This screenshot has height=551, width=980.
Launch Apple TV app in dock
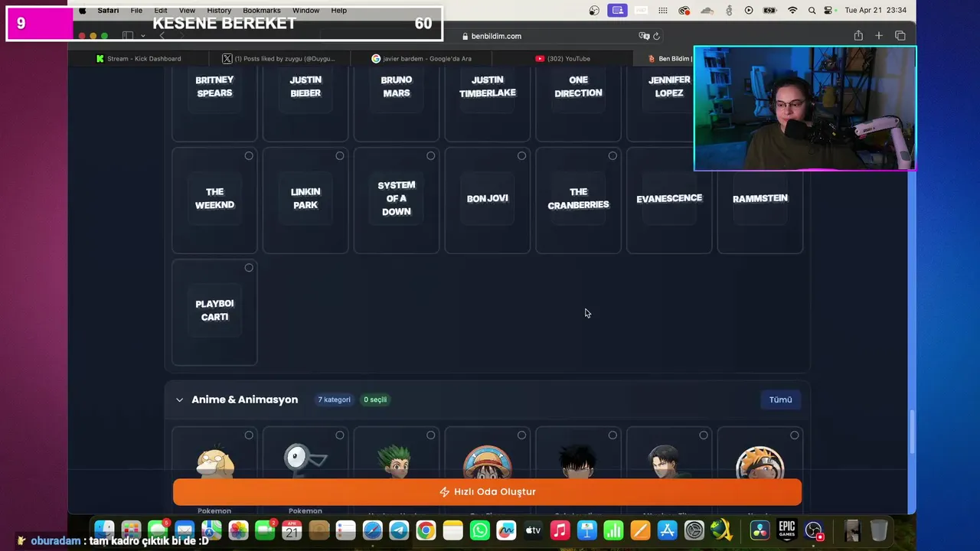click(533, 530)
